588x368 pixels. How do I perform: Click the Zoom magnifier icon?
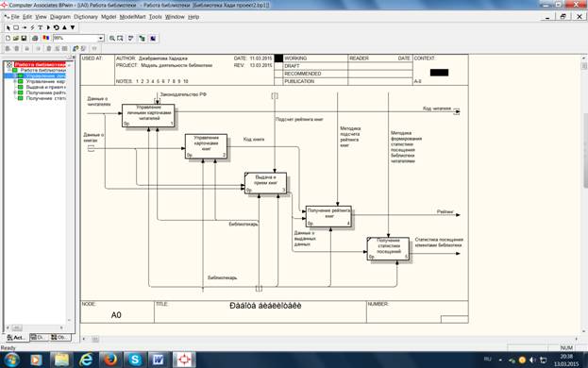pyautogui.click(x=111, y=39)
